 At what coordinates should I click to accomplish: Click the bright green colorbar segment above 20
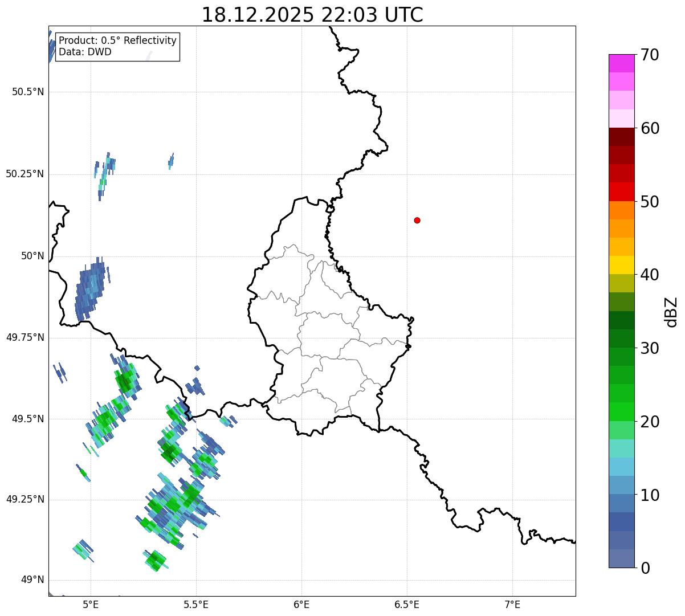[x=621, y=411]
